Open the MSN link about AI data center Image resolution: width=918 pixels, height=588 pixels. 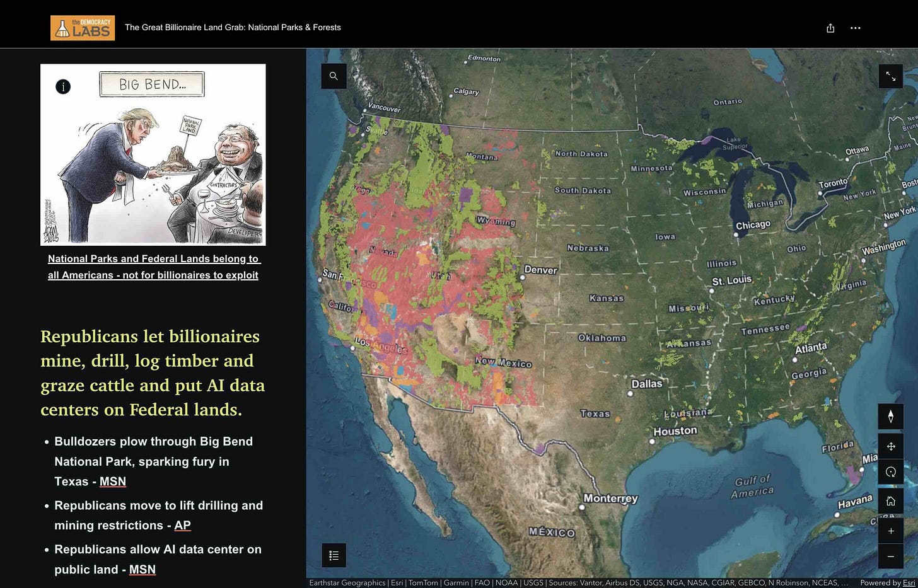[x=142, y=570]
